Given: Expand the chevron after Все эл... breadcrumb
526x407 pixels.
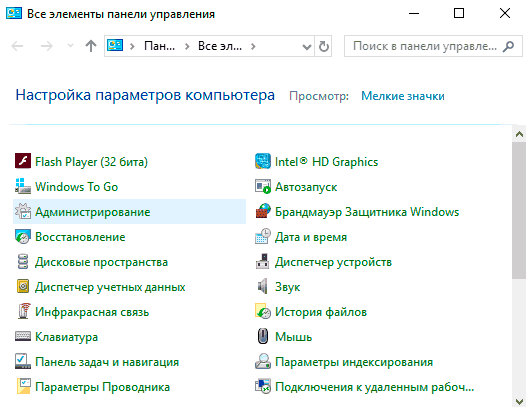Looking at the screenshot, I should click(x=253, y=46).
